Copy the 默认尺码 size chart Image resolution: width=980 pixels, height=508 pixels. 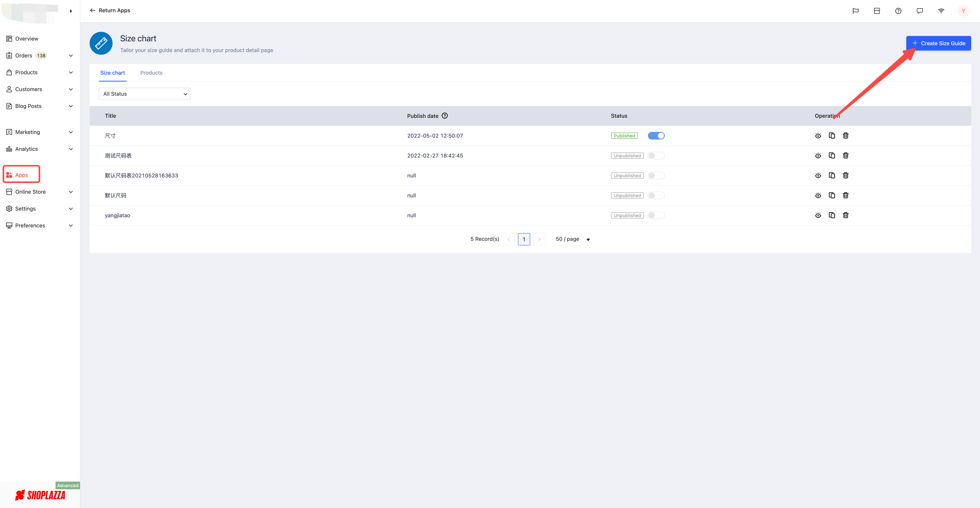pos(832,195)
